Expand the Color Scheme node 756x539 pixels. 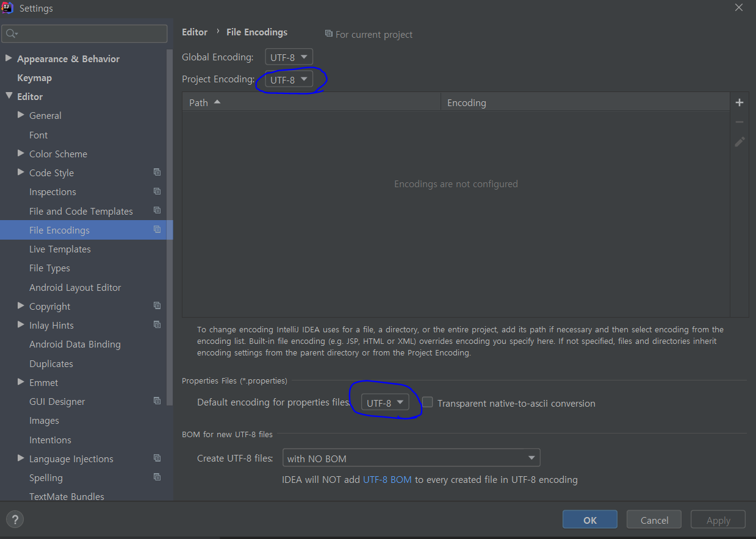coord(21,154)
